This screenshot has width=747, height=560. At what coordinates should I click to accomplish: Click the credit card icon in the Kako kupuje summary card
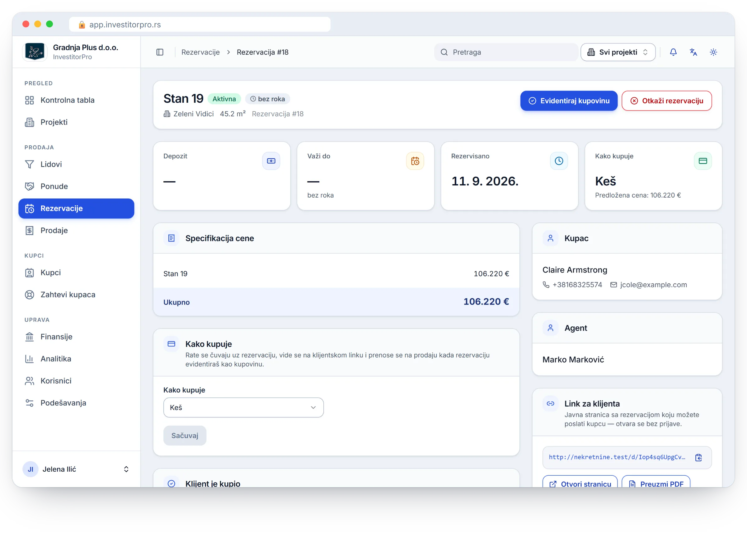click(702, 161)
